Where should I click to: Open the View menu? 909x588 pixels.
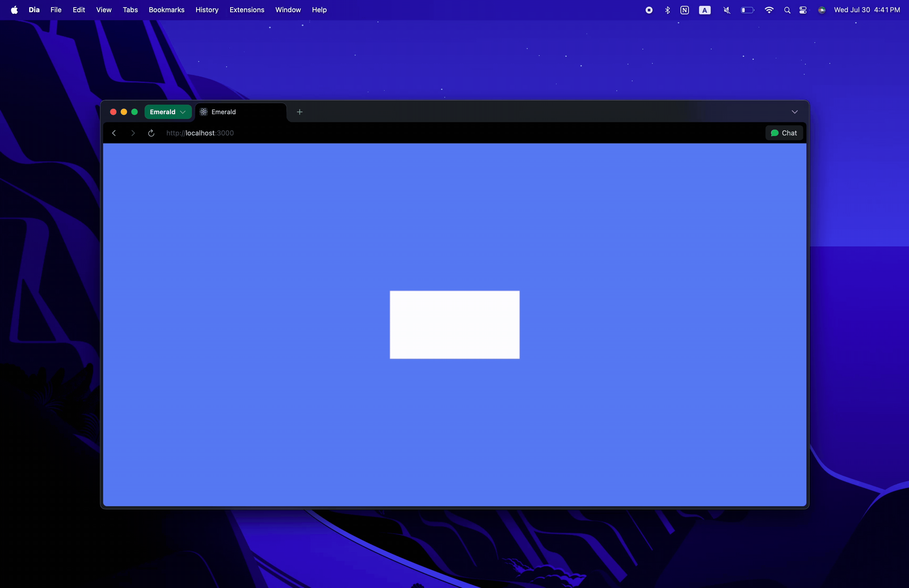point(103,10)
